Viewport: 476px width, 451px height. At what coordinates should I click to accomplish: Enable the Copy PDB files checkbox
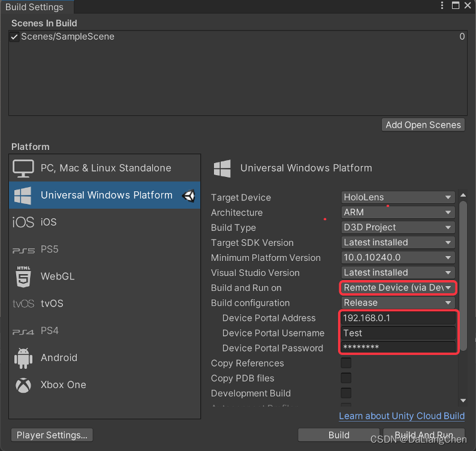(x=346, y=378)
